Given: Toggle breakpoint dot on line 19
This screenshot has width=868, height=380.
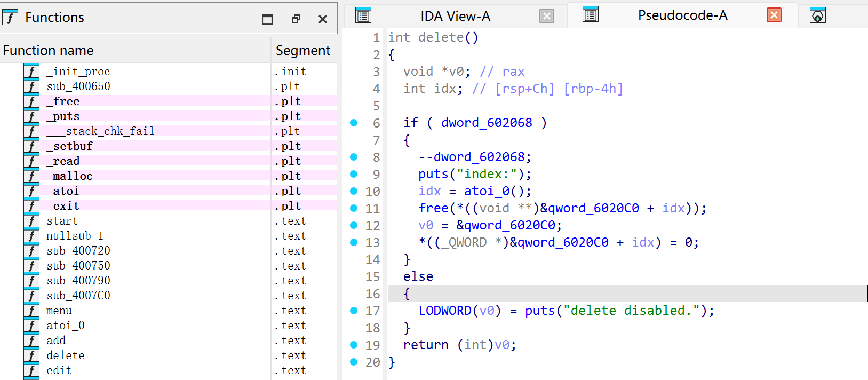Looking at the screenshot, I should (x=354, y=345).
